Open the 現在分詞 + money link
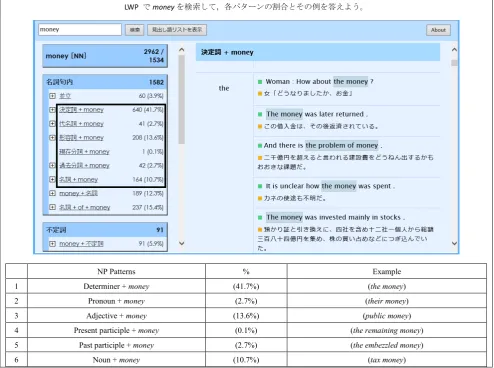Screen dimensions: 494x368 pyautogui.click(x=84, y=151)
